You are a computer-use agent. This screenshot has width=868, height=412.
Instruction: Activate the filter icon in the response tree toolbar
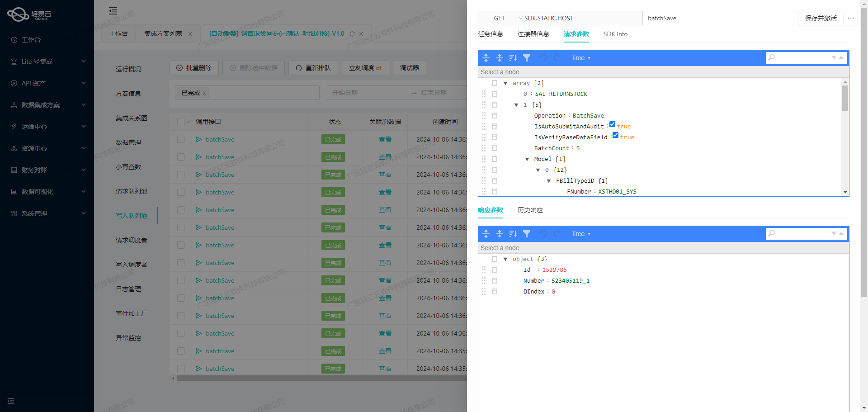527,234
